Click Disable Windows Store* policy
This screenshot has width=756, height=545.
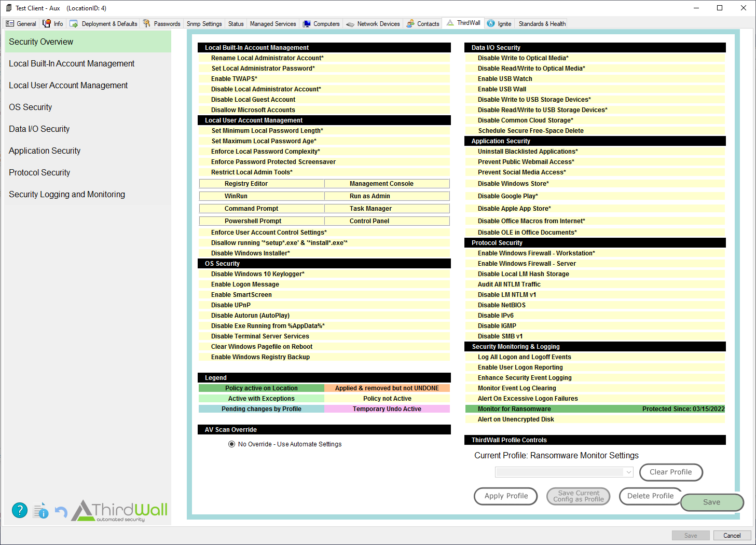pos(595,183)
